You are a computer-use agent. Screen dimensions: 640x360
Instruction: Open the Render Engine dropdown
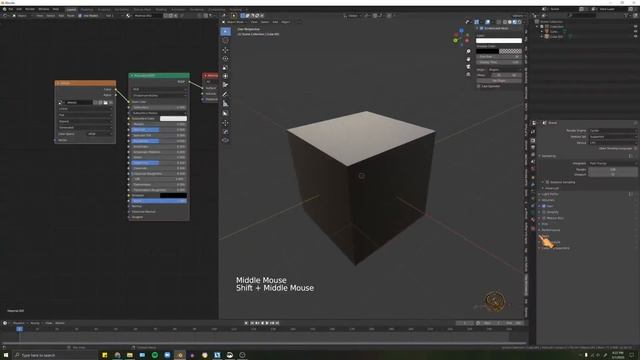click(612, 131)
